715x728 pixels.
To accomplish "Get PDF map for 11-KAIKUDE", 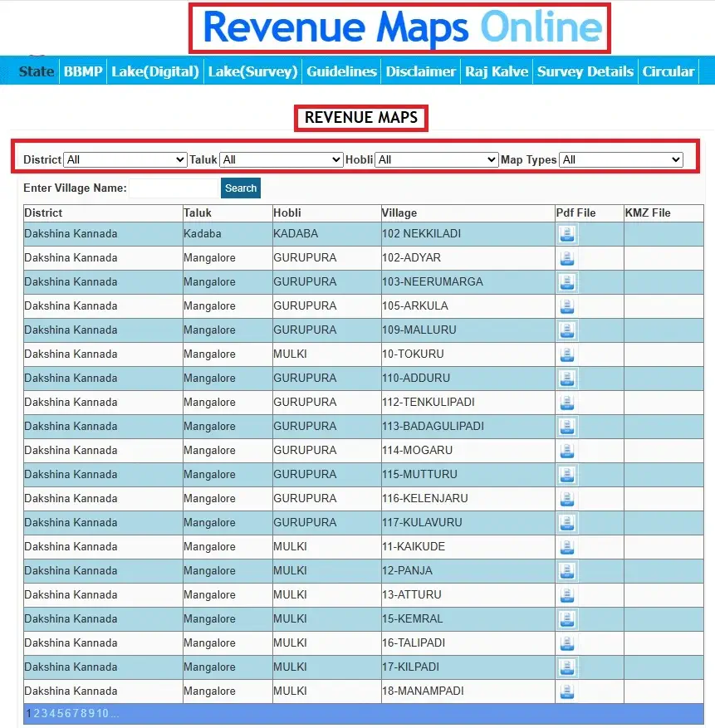I will click(567, 547).
